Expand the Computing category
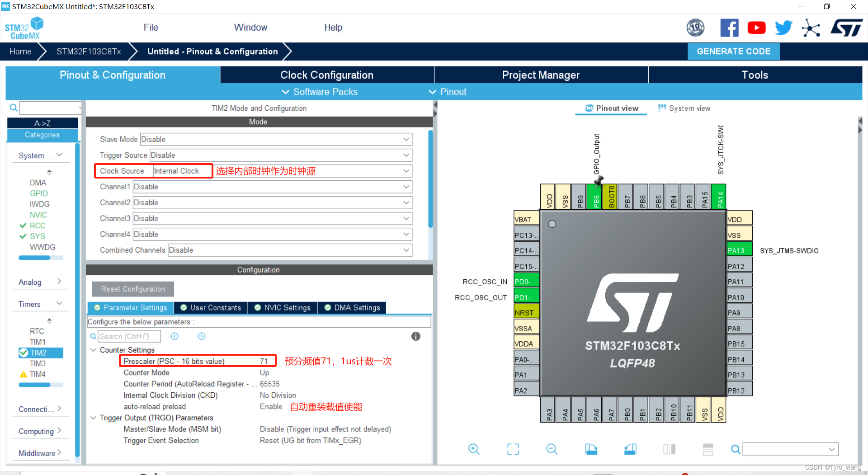This screenshot has width=868, height=475. click(x=40, y=431)
